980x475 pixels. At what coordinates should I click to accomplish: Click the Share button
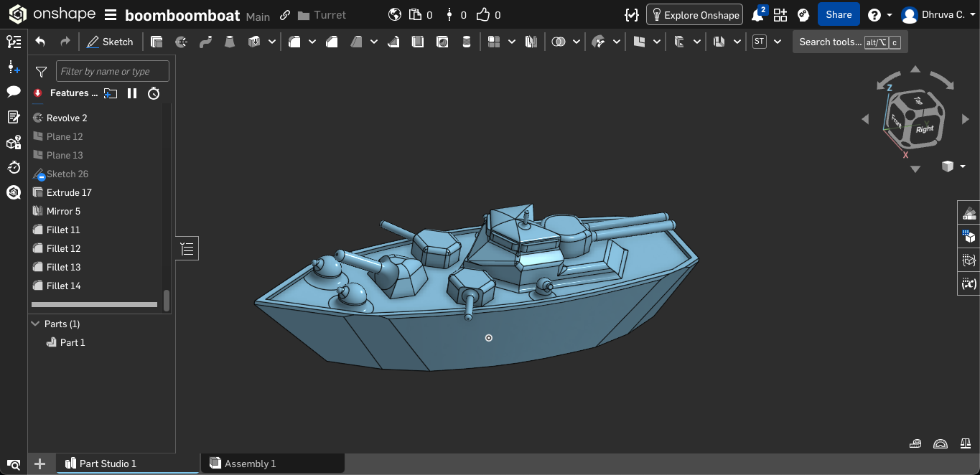click(x=839, y=14)
